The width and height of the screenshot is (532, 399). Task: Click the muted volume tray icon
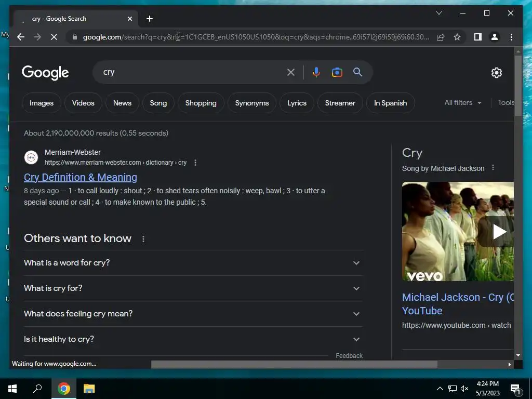pyautogui.click(x=464, y=389)
